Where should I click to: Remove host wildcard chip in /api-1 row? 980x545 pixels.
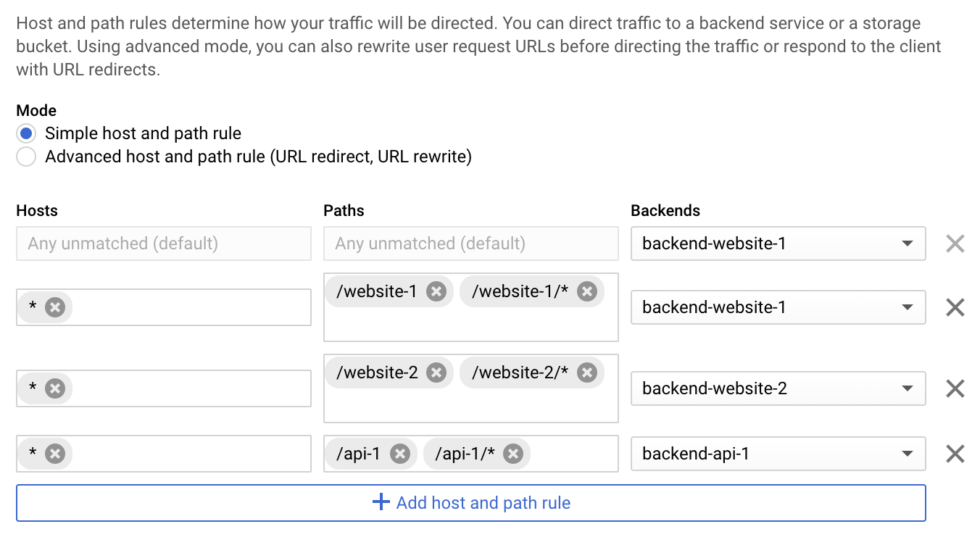click(x=55, y=454)
